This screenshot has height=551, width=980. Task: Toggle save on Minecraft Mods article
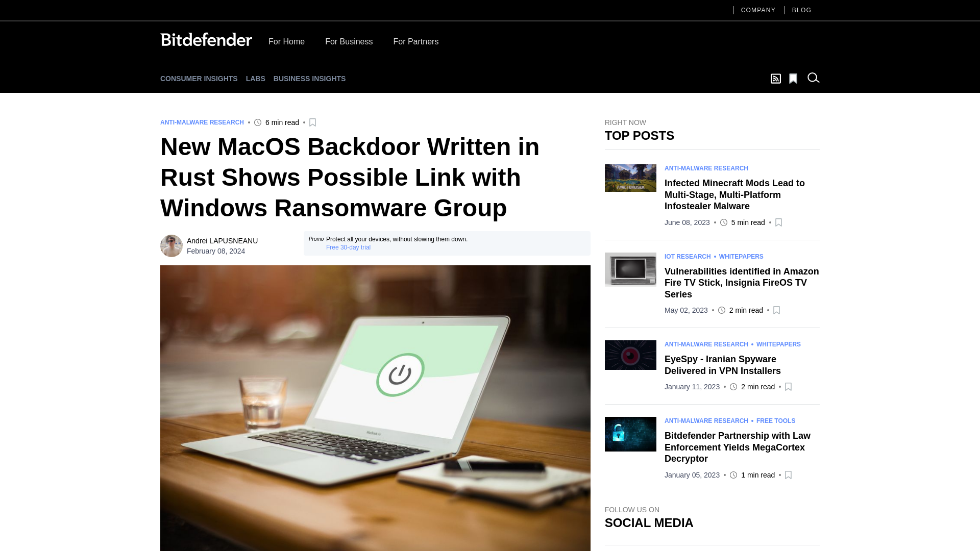coord(778,222)
